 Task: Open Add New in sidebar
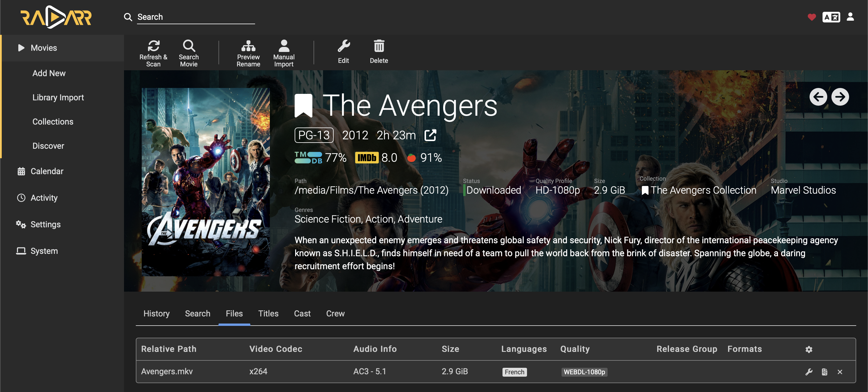49,73
